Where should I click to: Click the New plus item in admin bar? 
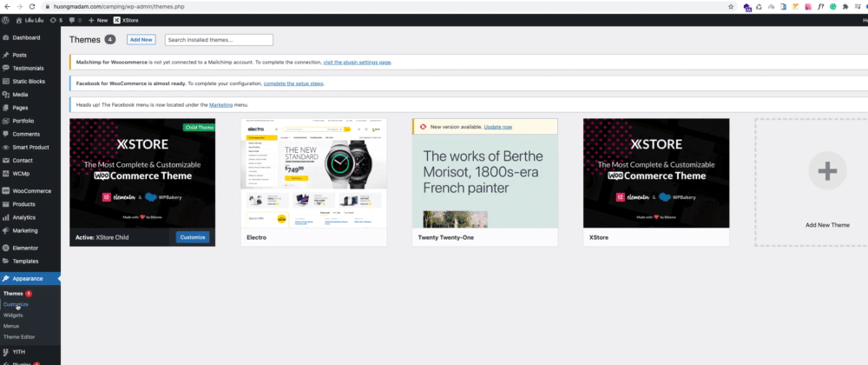(98, 20)
